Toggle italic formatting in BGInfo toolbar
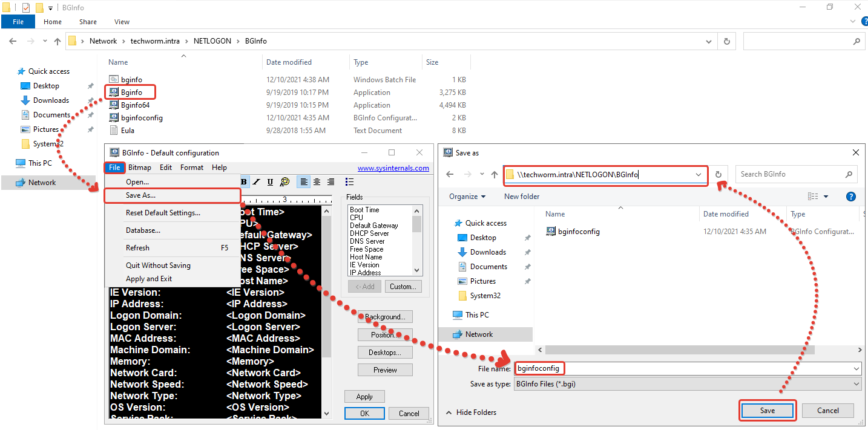This screenshot has height=430, width=868. point(257,182)
